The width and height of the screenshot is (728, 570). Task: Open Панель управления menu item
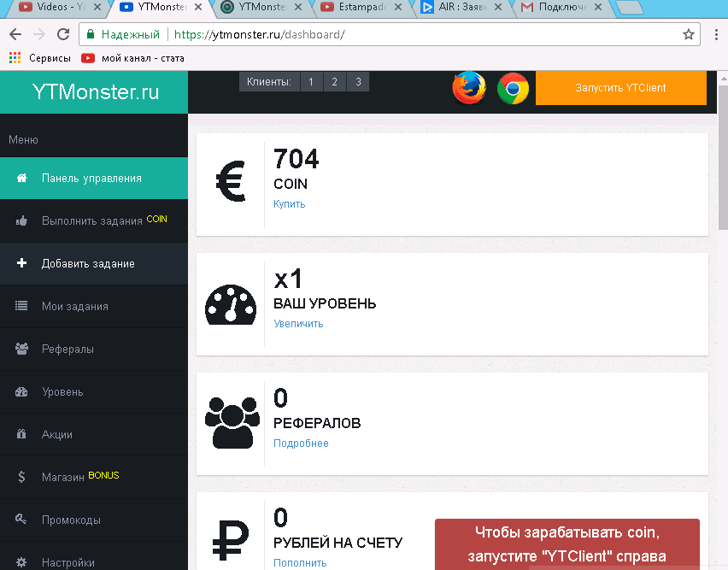(x=94, y=179)
